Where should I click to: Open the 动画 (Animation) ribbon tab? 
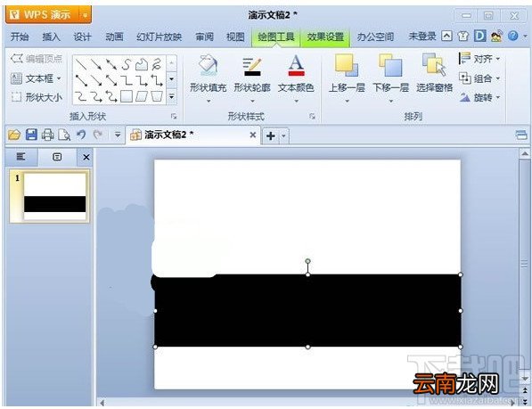pyautogui.click(x=114, y=37)
